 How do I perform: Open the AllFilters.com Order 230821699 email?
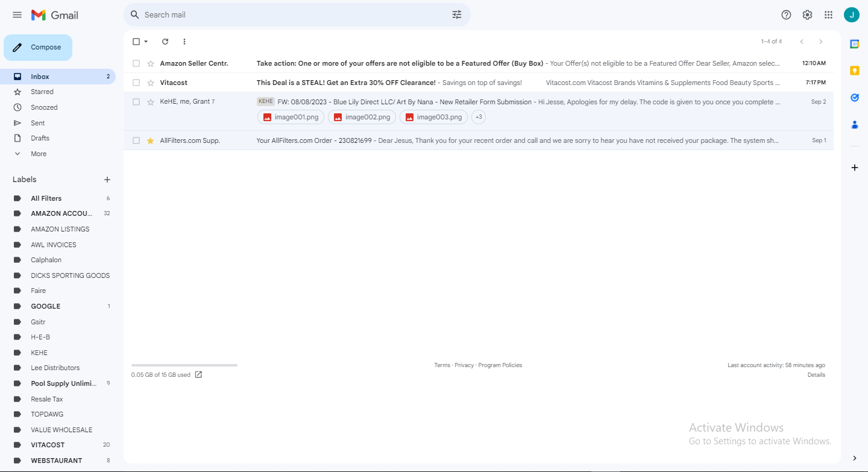tap(479, 140)
